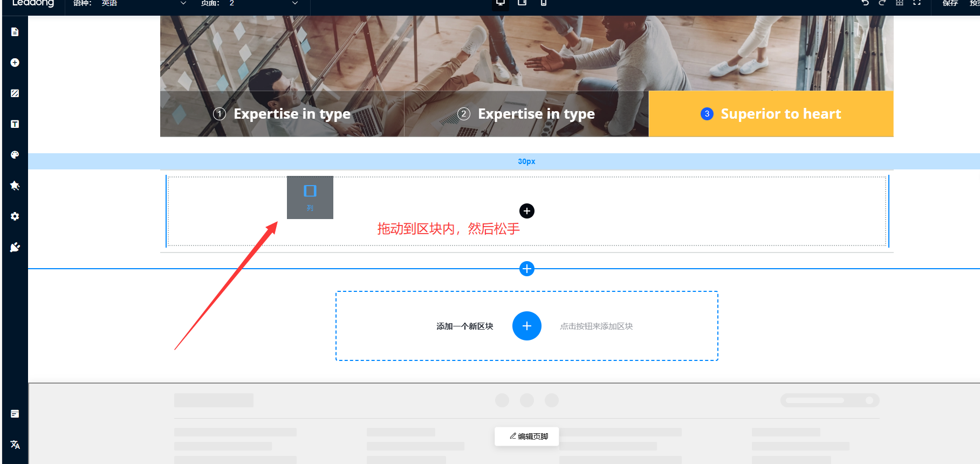Open the settings gear in sidebar

coord(15,216)
